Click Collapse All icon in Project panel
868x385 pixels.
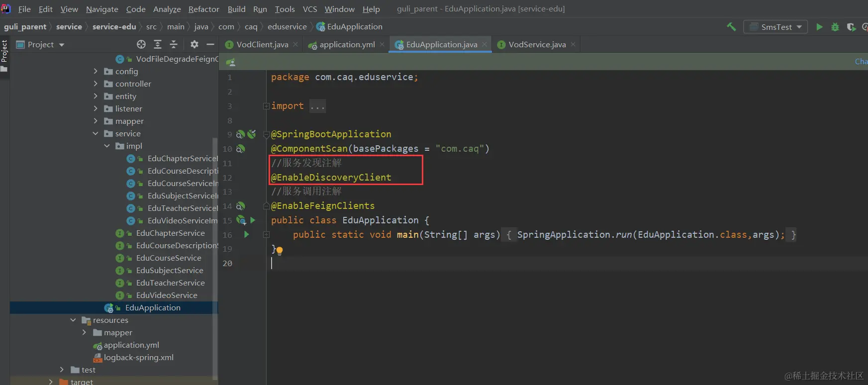tap(174, 44)
